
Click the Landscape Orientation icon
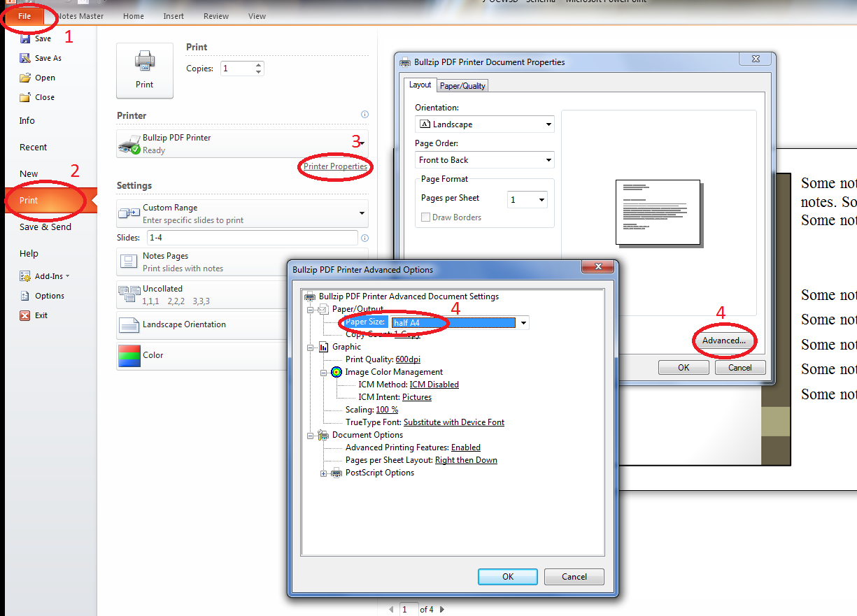click(x=129, y=325)
